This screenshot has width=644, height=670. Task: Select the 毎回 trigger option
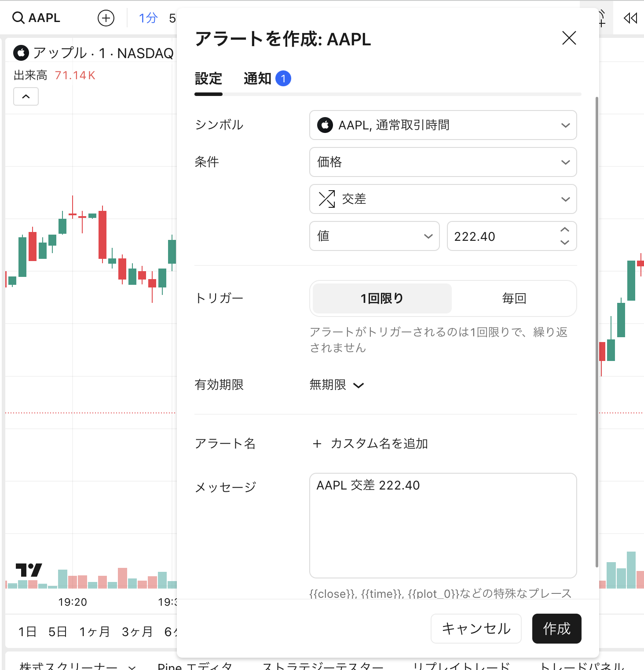tap(514, 298)
